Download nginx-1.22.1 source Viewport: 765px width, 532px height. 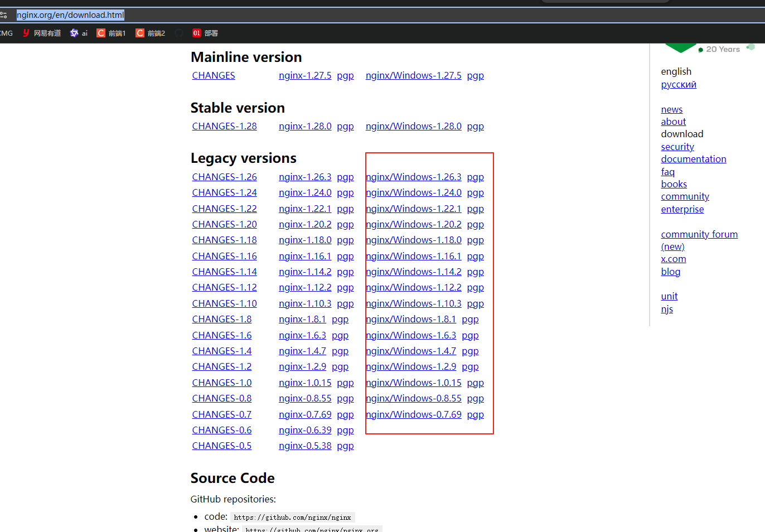305,209
